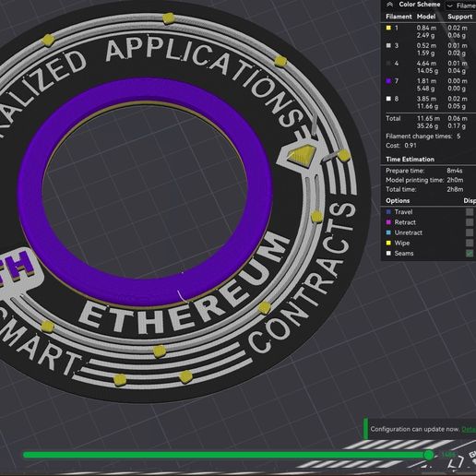Viewport: 476px width, 476px height.
Task: Click the gray filament 3 color swatch
Action: (388, 45)
